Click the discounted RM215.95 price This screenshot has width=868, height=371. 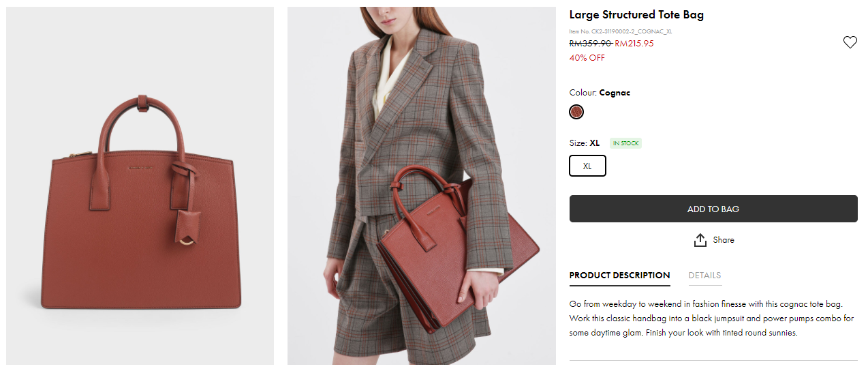634,44
